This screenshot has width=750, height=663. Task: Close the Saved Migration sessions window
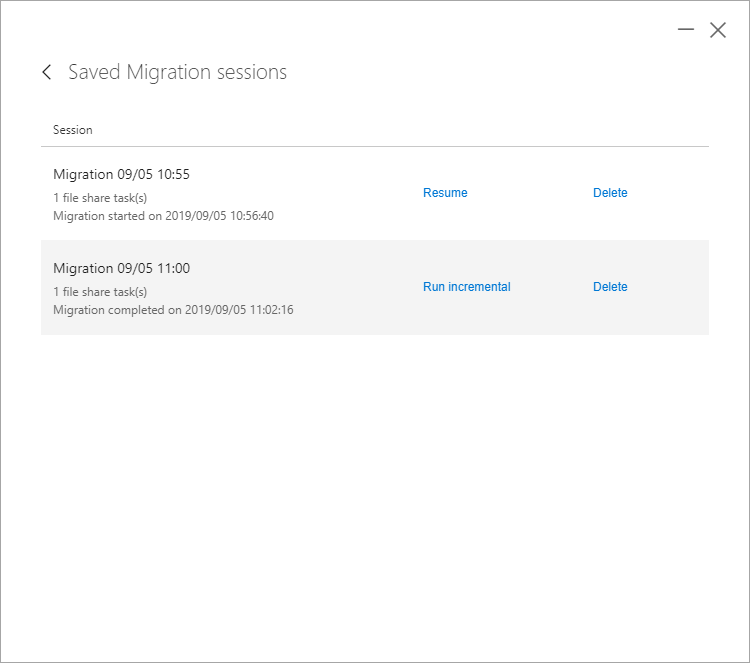tap(717, 30)
